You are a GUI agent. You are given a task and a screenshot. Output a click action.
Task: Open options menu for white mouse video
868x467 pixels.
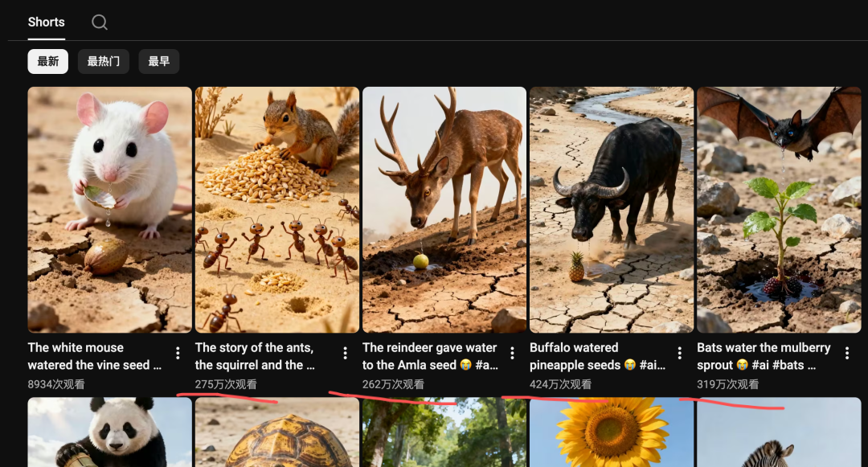178,353
